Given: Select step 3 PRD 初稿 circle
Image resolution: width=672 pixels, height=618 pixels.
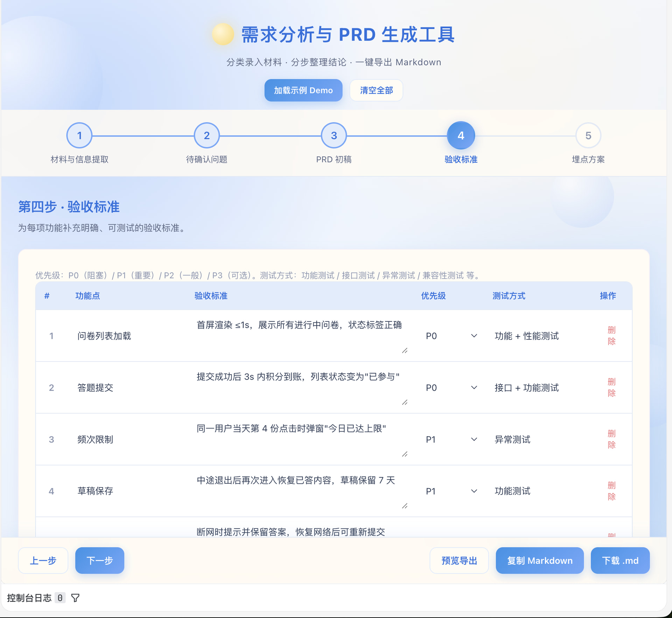Looking at the screenshot, I should (334, 135).
